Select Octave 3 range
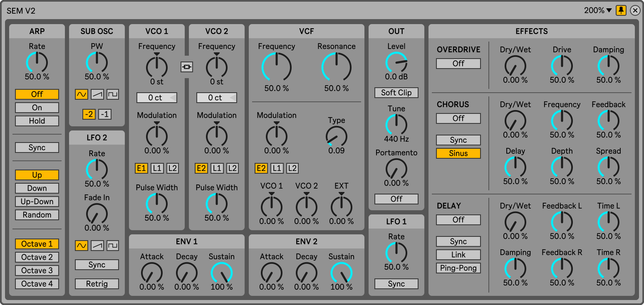The width and height of the screenshot is (644, 305). pos(37,271)
